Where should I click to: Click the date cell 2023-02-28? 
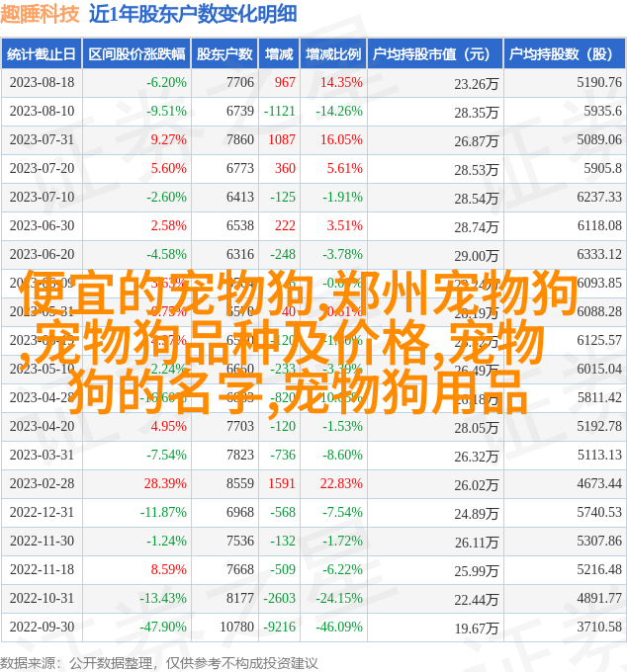tap(42, 484)
